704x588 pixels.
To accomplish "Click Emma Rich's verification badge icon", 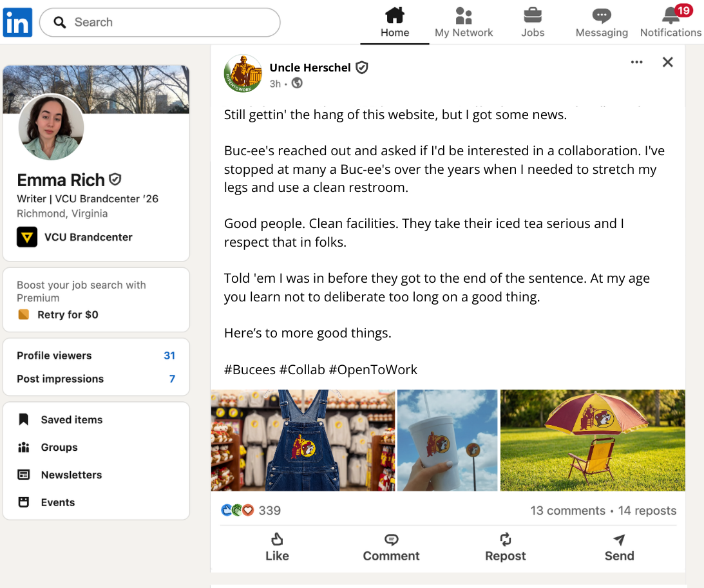I will click(x=115, y=180).
